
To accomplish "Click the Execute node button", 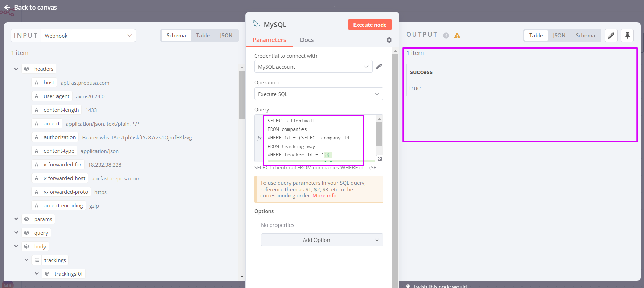I will tap(370, 25).
